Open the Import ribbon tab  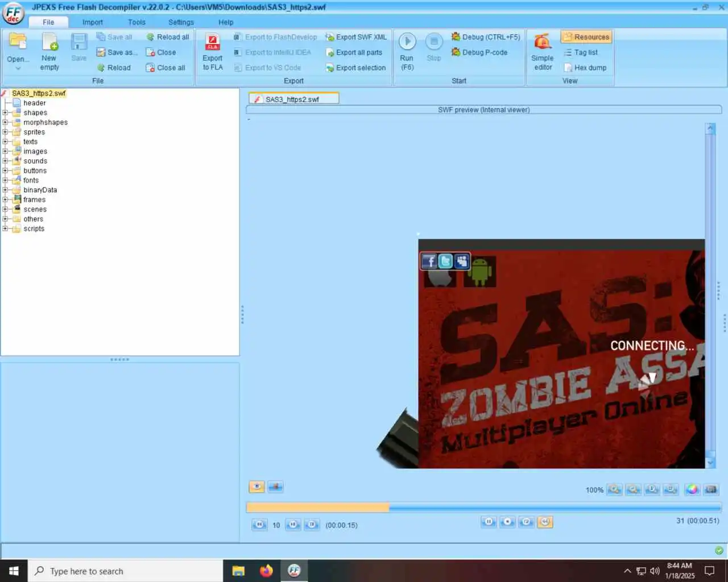[x=93, y=22]
